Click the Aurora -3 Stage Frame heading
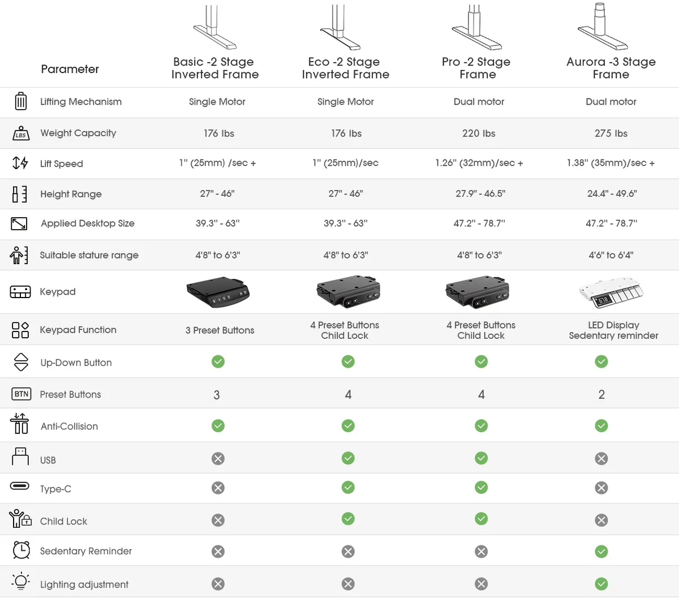679x616 pixels. pyautogui.click(x=611, y=68)
